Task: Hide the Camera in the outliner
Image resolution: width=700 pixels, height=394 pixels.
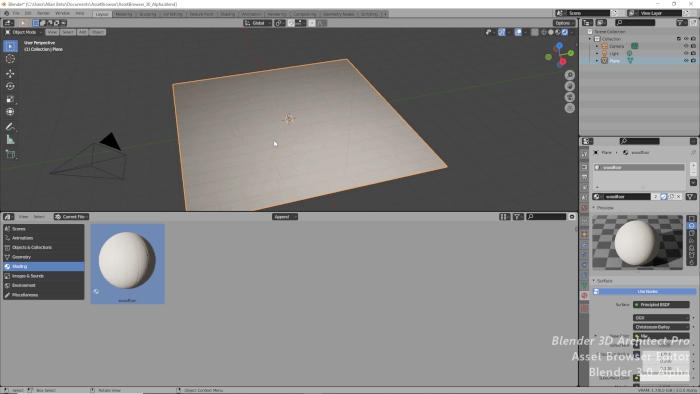Action: tap(686, 46)
